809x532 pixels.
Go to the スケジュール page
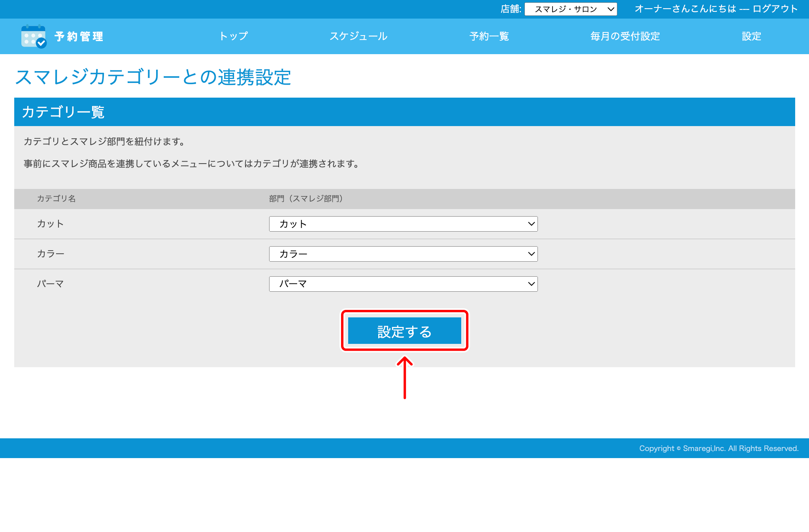pyautogui.click(x=358, y=36)
